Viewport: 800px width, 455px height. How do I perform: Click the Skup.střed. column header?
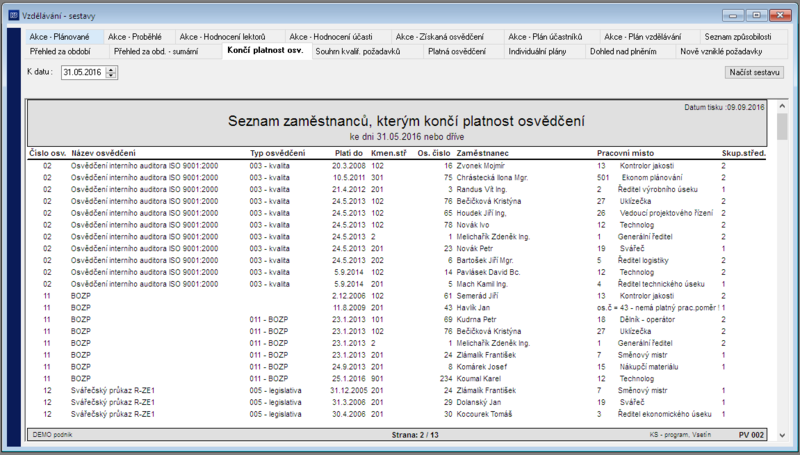(x=743, y=153)
